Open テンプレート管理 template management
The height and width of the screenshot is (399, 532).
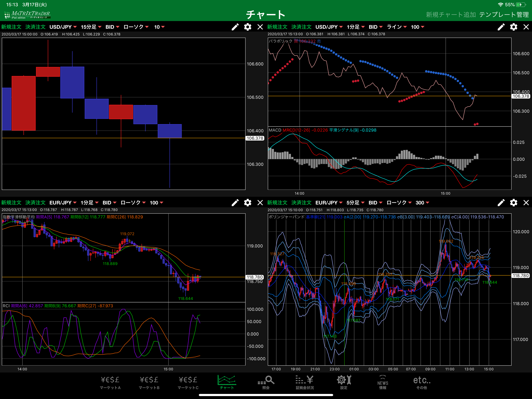click(x=504, y=15)
